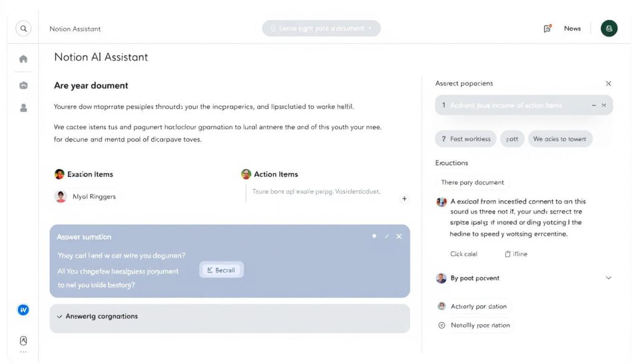Click the plus button next to Action Items
The image size is (638, 364).
[404, 198]
